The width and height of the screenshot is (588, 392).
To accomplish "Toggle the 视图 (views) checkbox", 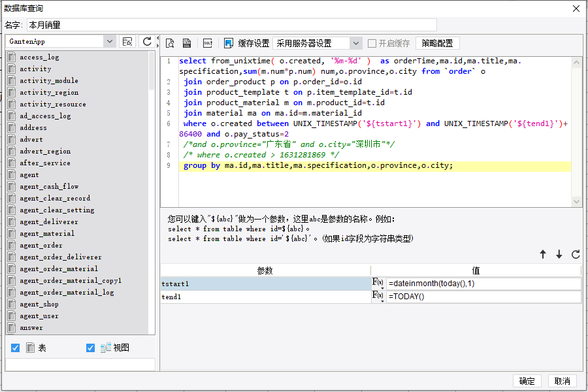I will [91, 348].
